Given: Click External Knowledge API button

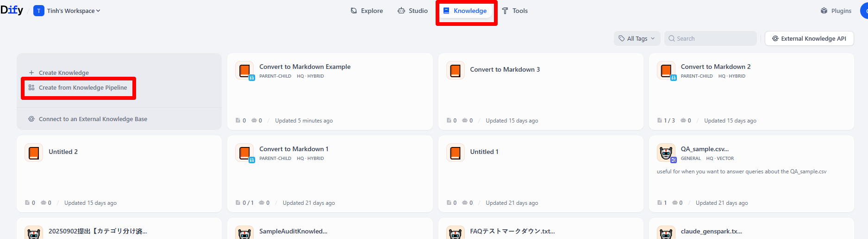Looking at the screenshot, I should tap(809, 38).
